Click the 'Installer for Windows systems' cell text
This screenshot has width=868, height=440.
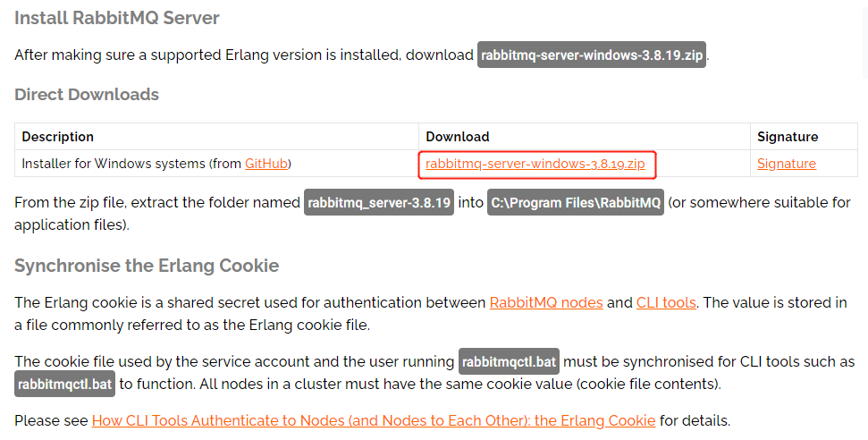tap(113, 164)
